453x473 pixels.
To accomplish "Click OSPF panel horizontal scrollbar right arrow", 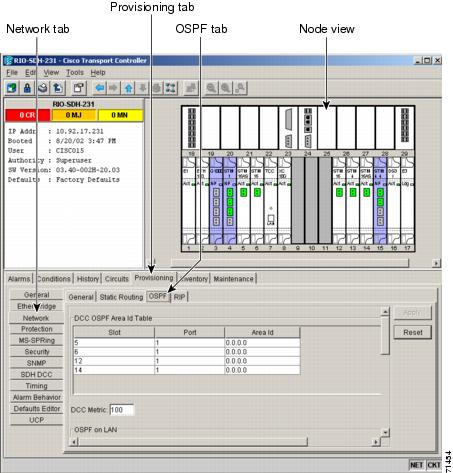I will click(x=376, y=442).
